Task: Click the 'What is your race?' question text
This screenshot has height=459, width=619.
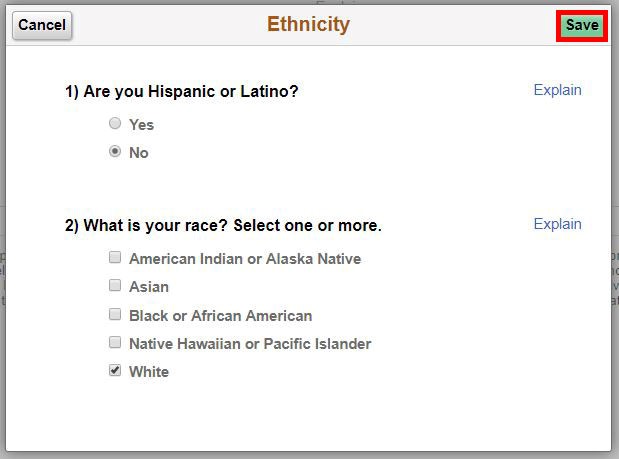Action: (x=223, y=226)
